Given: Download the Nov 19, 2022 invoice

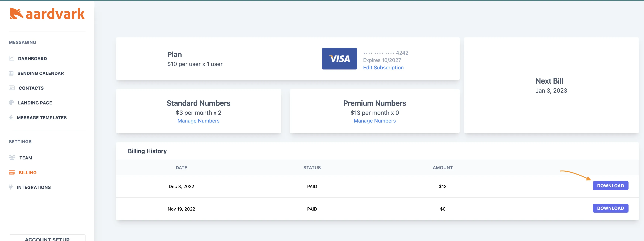Looking at the screenshot, I should pos(610,208).
